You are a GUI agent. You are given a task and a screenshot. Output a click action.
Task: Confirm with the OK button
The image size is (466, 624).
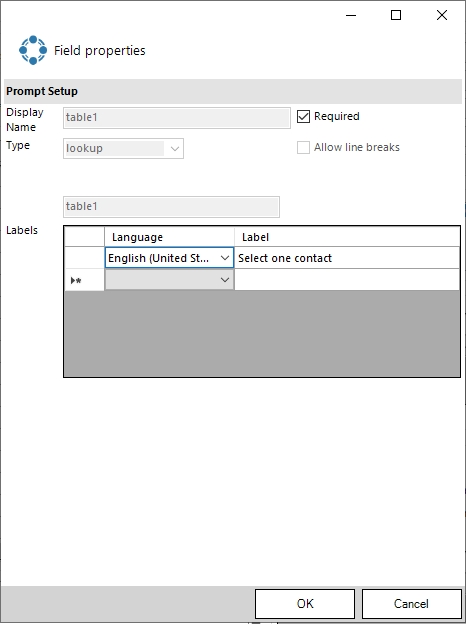[x=305, y=604]
